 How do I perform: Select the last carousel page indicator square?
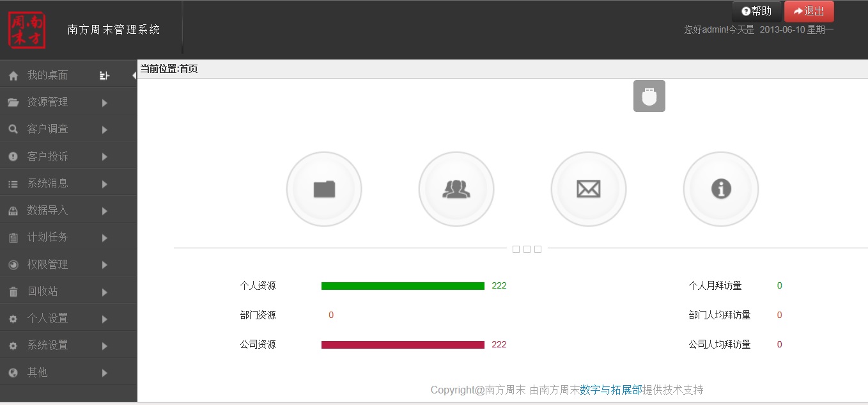[x=538, y=249]
